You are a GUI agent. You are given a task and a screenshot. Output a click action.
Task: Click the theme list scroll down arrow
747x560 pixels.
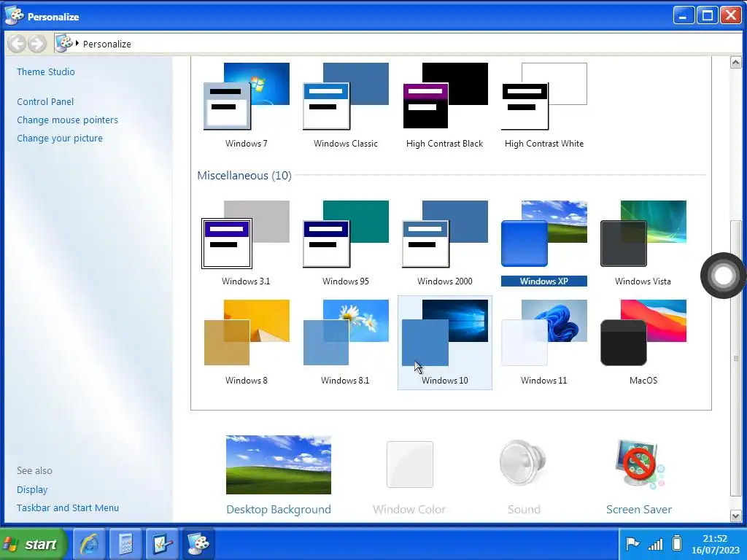pos(735,516)
